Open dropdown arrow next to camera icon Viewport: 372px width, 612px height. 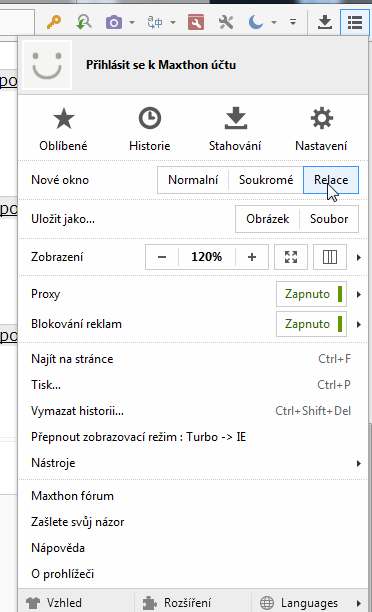coord(132,22)
